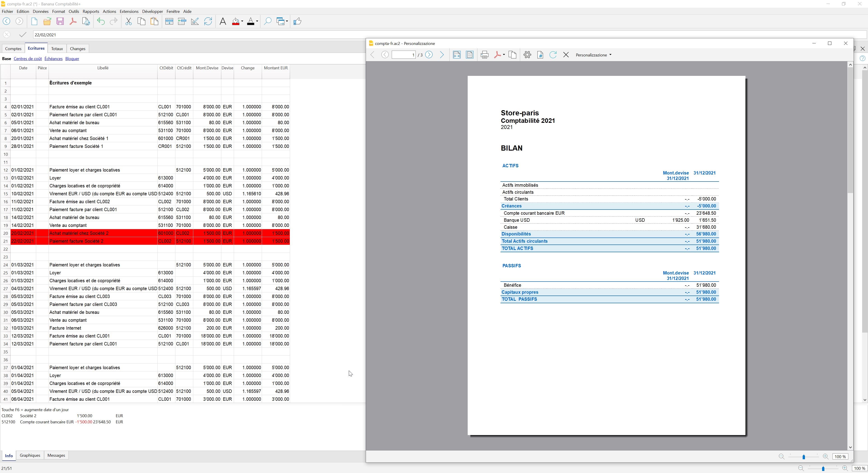Accept cell edit with checkmark

23,35
